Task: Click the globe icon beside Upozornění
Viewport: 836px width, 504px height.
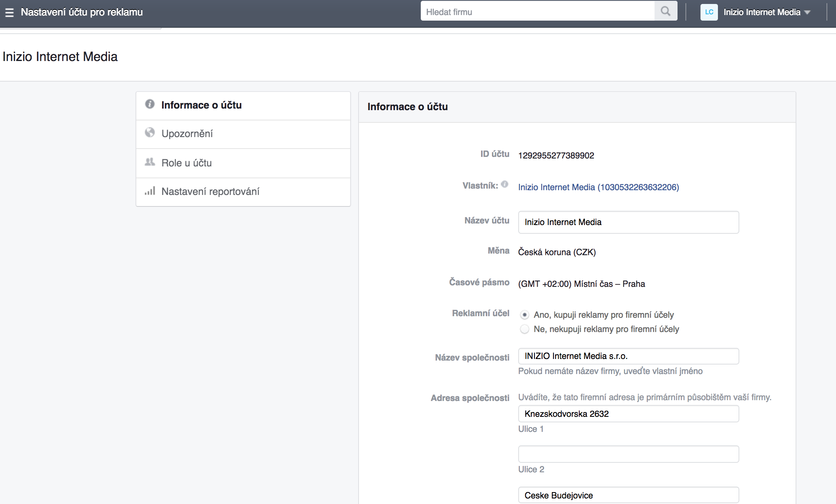Action: [x=150, y=133]
